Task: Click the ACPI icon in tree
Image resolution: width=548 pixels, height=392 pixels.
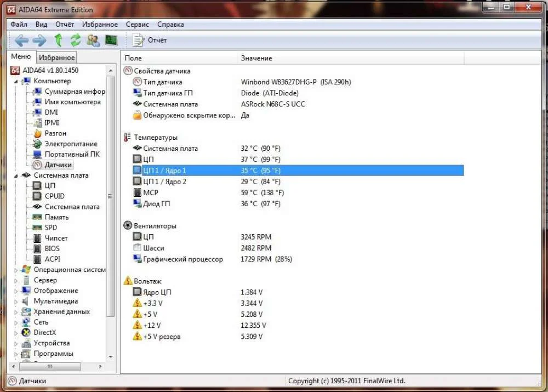Action: click(37, 259)
